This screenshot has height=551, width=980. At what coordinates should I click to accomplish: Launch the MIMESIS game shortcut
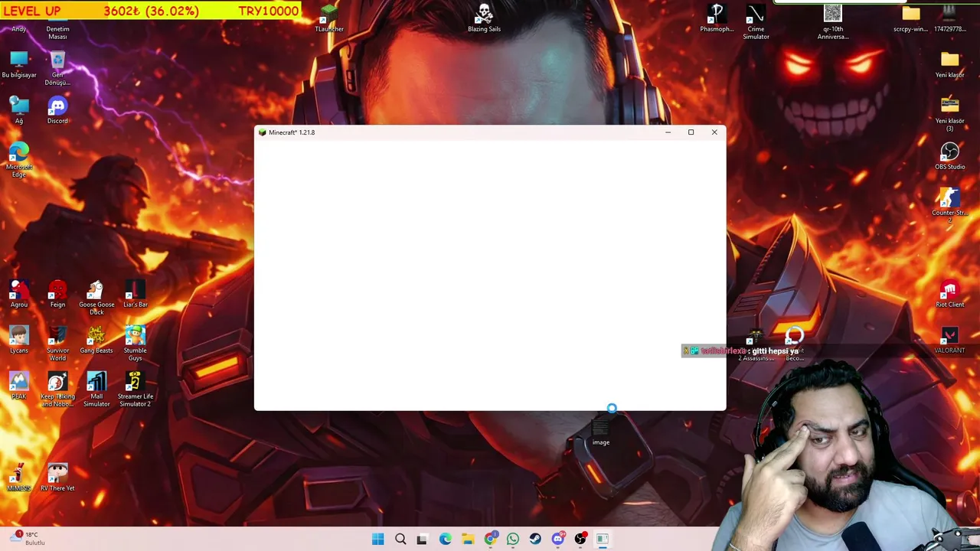click(19, 478)
